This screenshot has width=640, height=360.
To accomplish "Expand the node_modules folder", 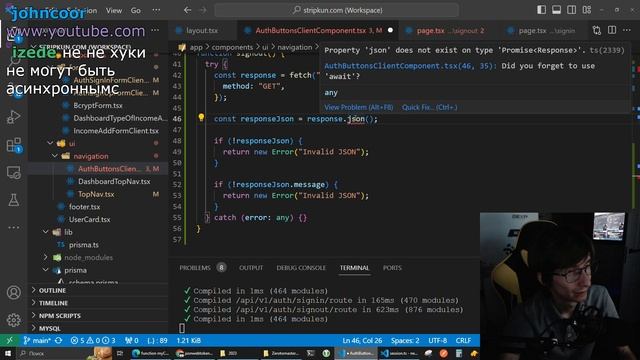I will pos(46,257).
